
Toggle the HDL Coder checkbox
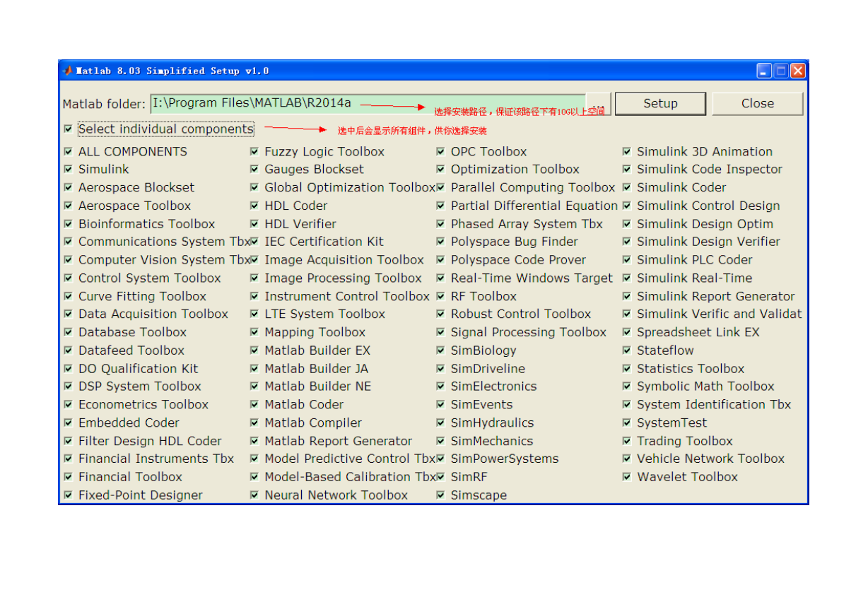click(254, 206)
